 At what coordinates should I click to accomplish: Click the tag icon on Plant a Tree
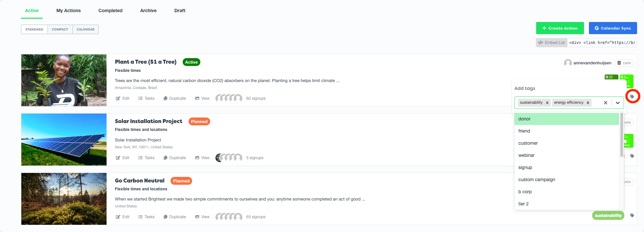click(x=632, y=96)
